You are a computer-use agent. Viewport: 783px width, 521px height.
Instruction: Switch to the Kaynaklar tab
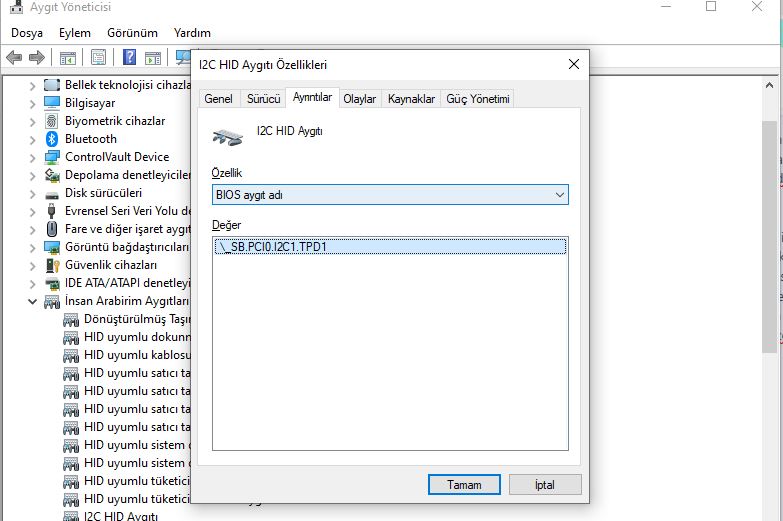pos(411,99)
